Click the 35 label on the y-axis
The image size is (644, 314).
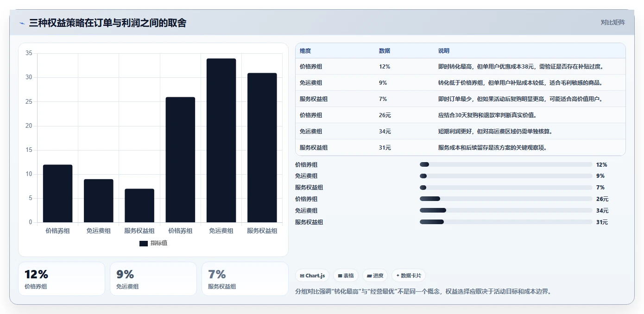(x=29, y=53)
